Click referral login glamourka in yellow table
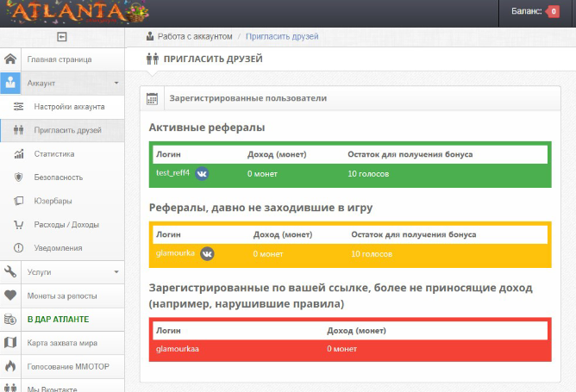The width and height of the screenshot is (576, 392). pos(175,253)
